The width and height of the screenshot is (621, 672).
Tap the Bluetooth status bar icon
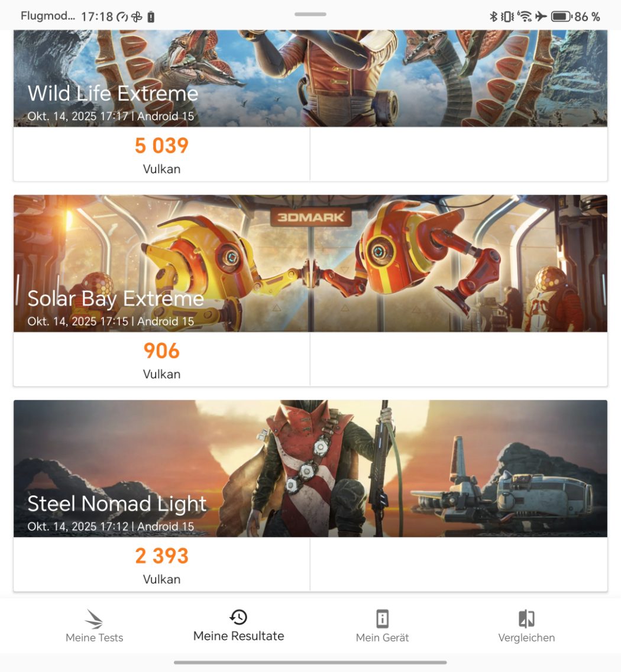coord(494,17)
